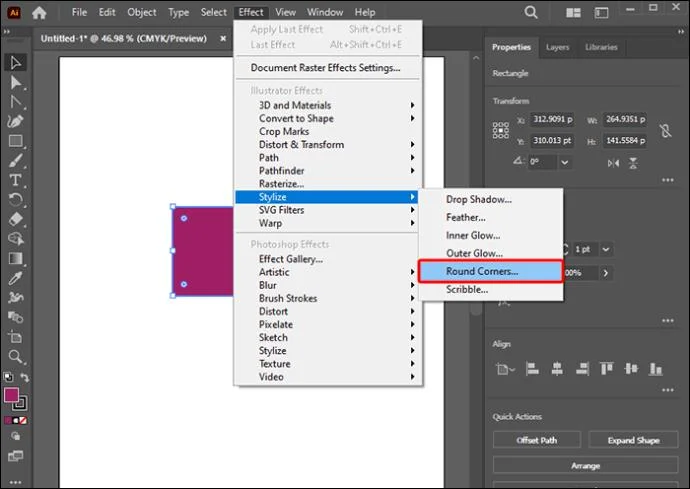Close the Untitled-1 document tab
This screenshot has width=690, height=489.
click(223, 39)
